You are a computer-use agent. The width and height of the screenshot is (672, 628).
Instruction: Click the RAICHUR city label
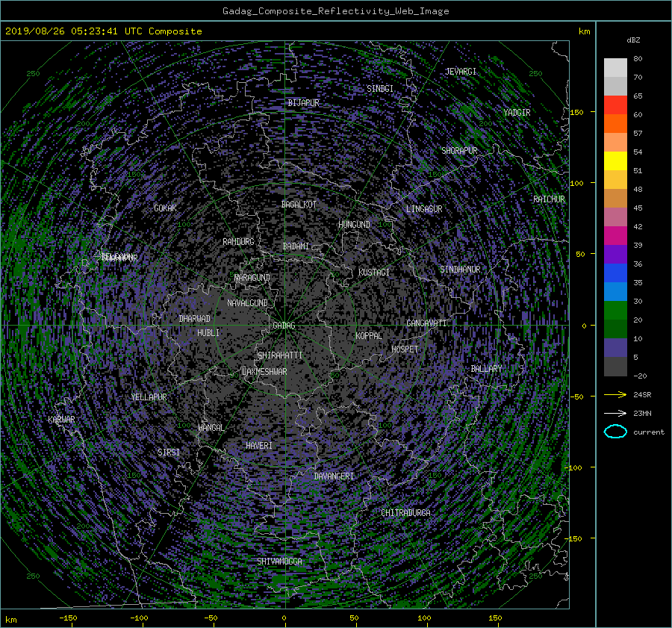pos(549,199)
